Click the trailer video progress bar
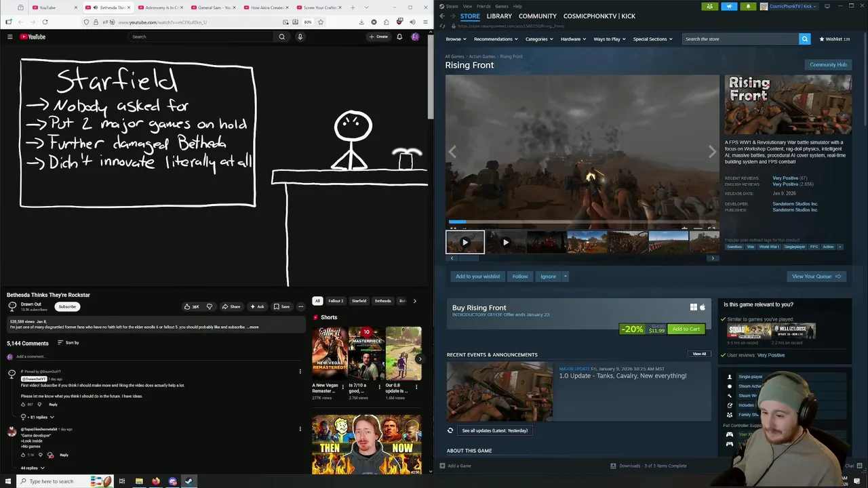Image resolution: width=868 pixels, height=488 pixels. [x=582, y=222]
